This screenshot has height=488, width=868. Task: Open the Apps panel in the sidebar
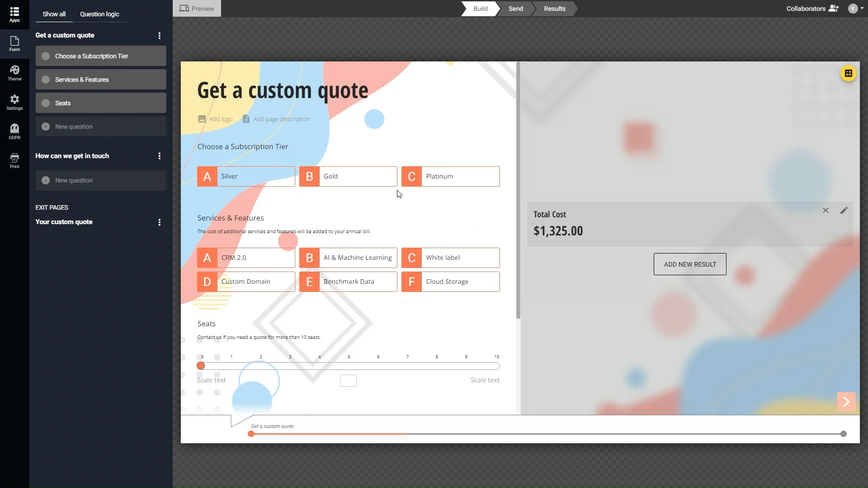pyautogui.click(x=14, y=14)
